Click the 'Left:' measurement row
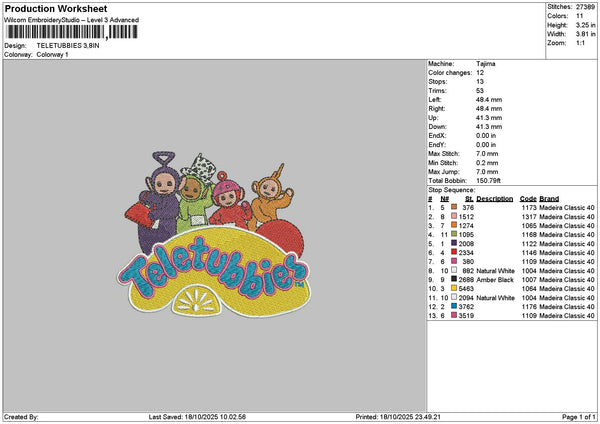Screen dimensions: 600x424 coord(465,100)
